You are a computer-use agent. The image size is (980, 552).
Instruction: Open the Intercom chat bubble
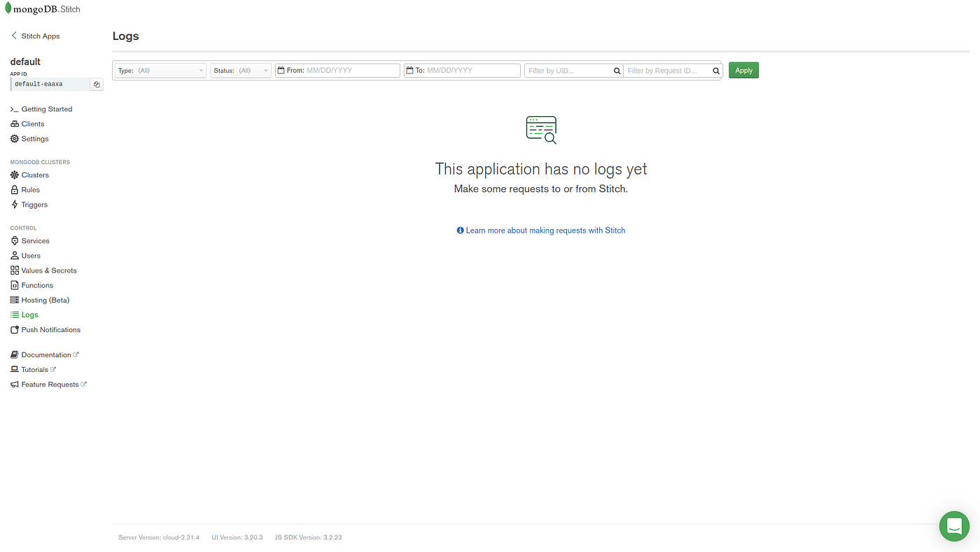[x=953, y=526]
